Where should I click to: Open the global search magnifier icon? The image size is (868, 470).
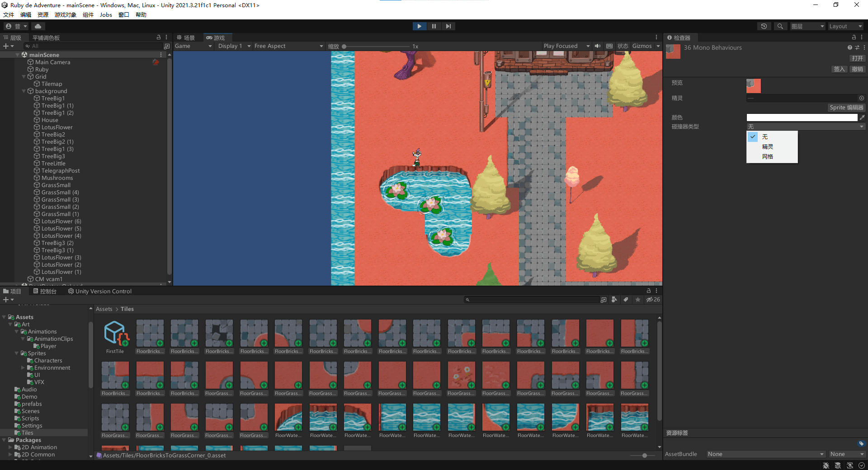click(x=780, y=26)
